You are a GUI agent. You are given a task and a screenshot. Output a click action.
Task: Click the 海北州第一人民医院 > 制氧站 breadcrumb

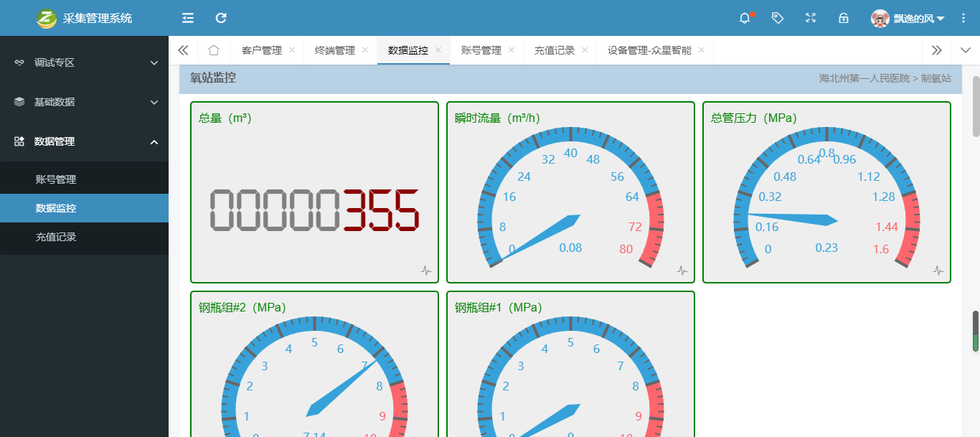(885, 78)
